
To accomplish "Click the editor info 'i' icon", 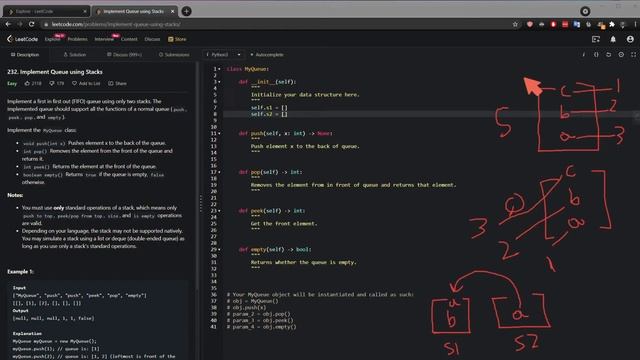I will (584, 55).
